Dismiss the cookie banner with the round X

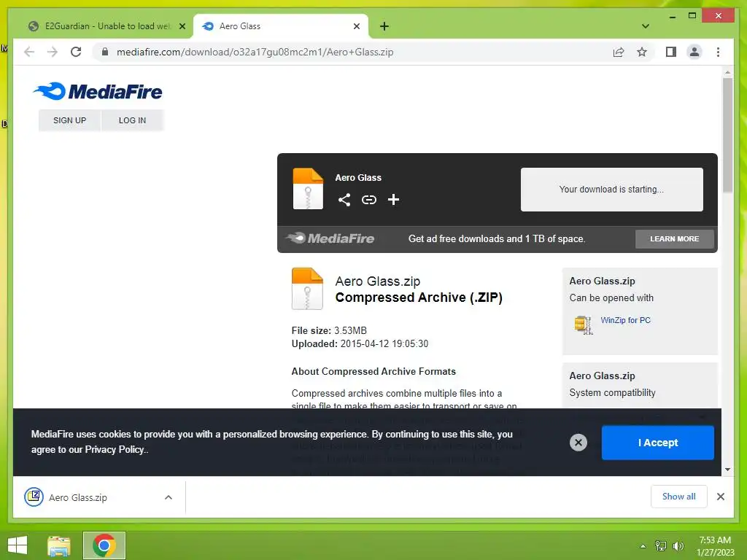pyautogui.click(x=578, y=443)
